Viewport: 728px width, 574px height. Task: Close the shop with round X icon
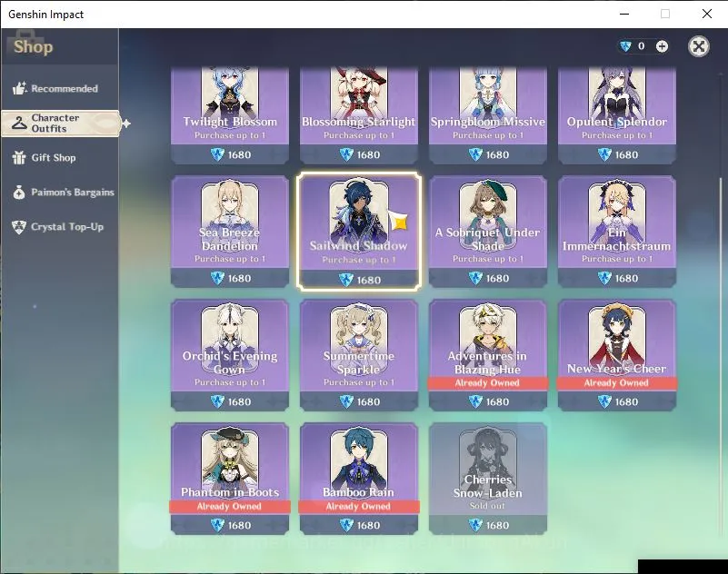698,46
